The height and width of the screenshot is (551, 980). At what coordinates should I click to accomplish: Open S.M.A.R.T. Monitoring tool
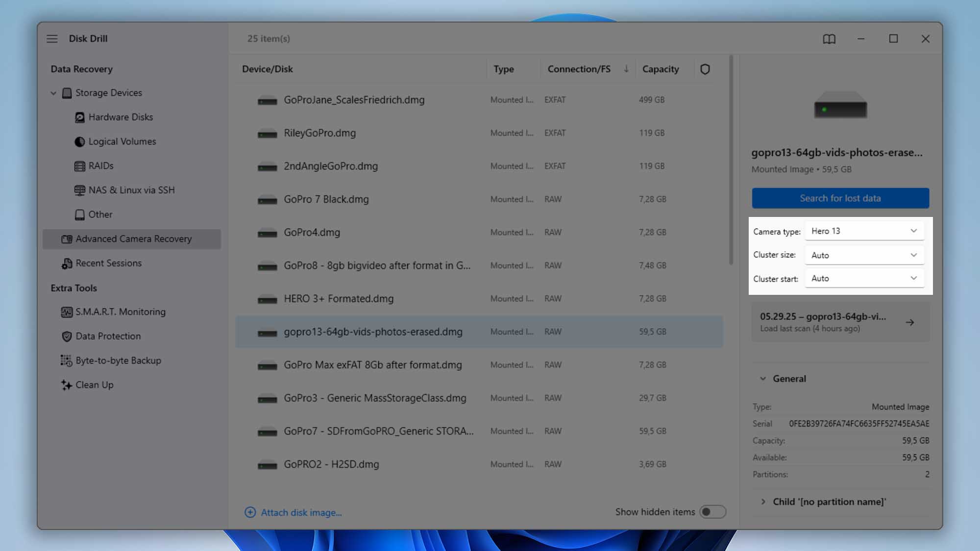[x=121, y=311]
